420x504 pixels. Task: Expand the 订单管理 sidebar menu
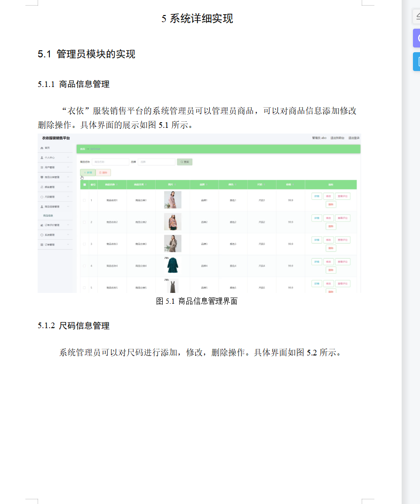pos(68,244)
